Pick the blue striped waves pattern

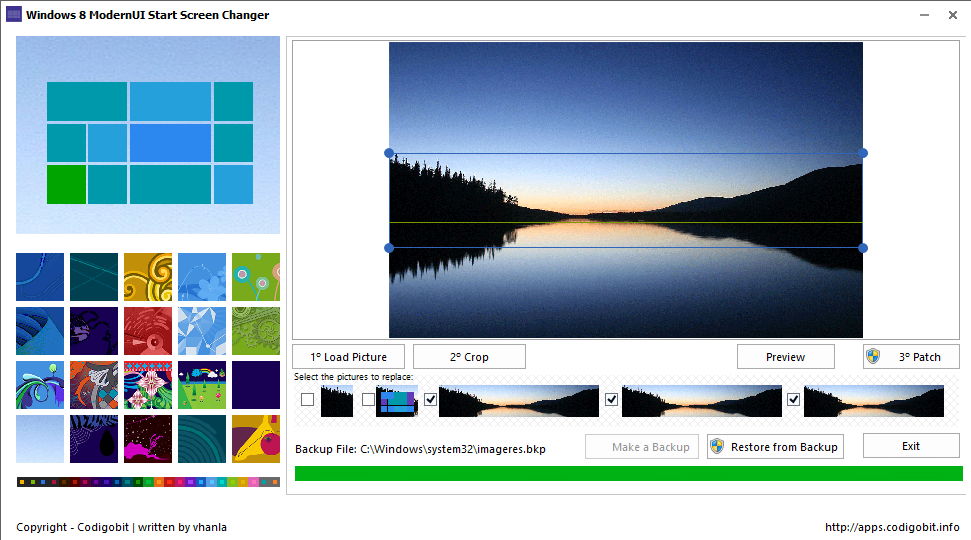(40, 331)
